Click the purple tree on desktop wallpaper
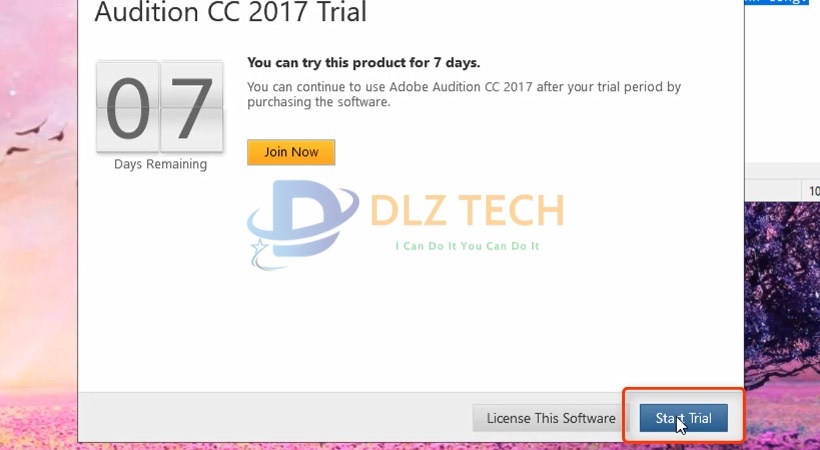The image size is (820, 450). (782, 283)
